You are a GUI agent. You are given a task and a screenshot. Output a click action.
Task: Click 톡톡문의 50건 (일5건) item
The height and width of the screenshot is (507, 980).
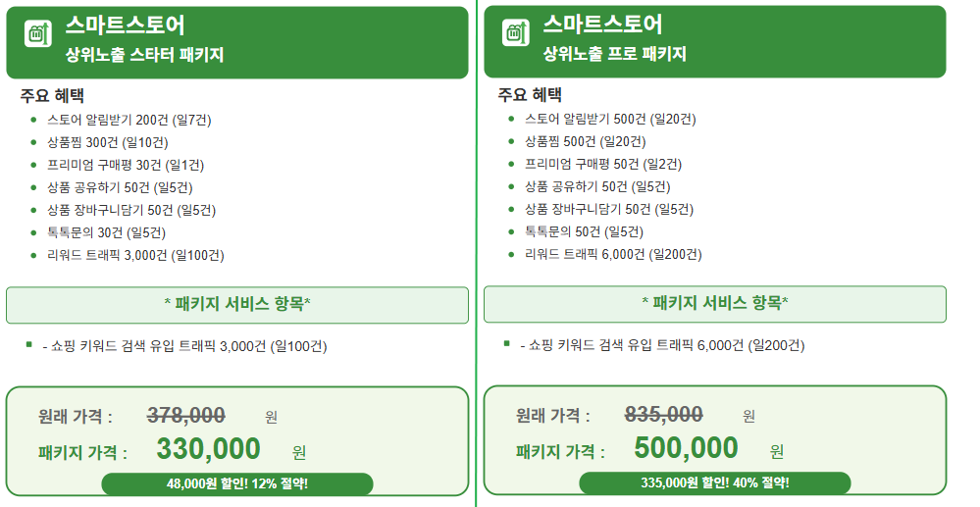pyautogui.click(x=584, y=231)
